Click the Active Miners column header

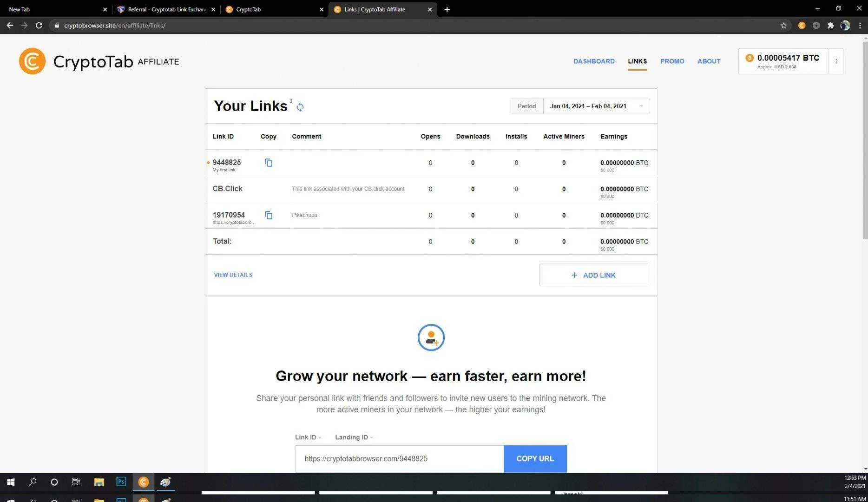[x=564, y=137]
